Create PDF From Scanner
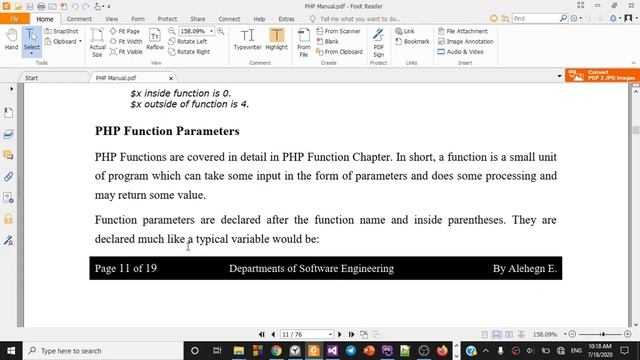The width and height of the screenshot is (640, 360). point(338,31)
